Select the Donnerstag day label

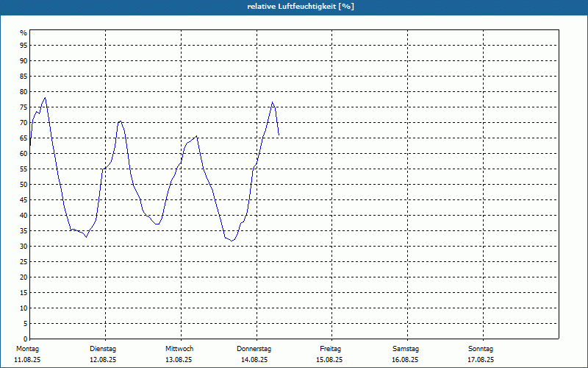(254, 349)
